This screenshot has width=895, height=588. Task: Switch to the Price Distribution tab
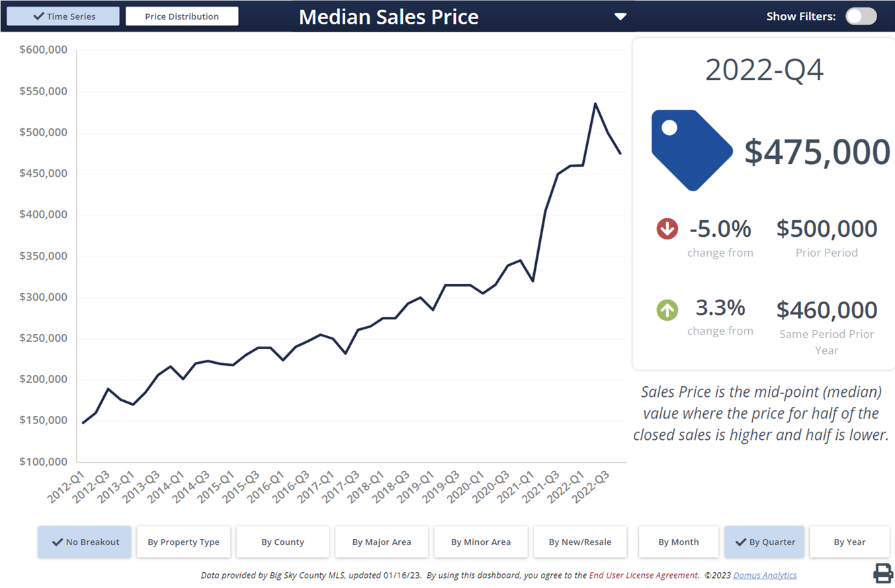pyautogui.click(x=183, y=15)
